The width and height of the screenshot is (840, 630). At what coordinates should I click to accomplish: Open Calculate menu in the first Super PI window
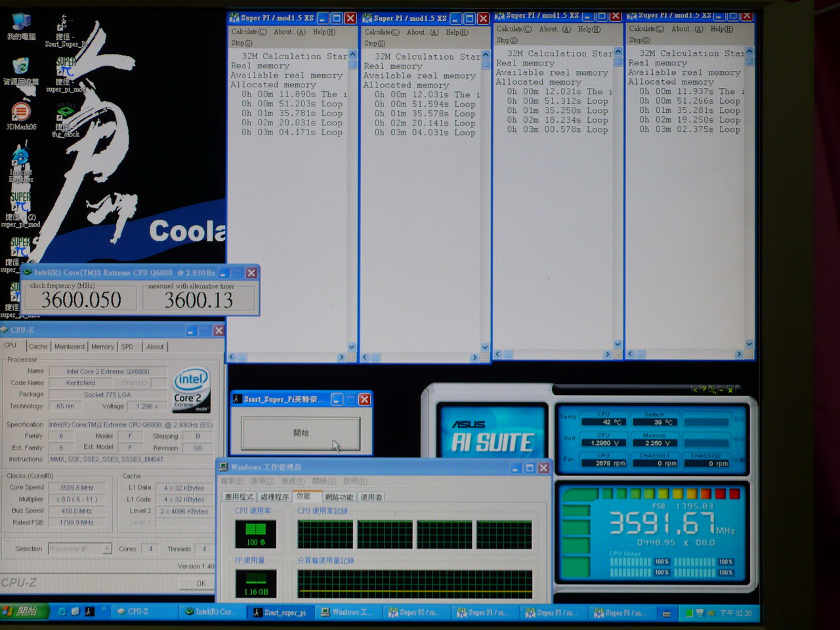click(248, 31)
